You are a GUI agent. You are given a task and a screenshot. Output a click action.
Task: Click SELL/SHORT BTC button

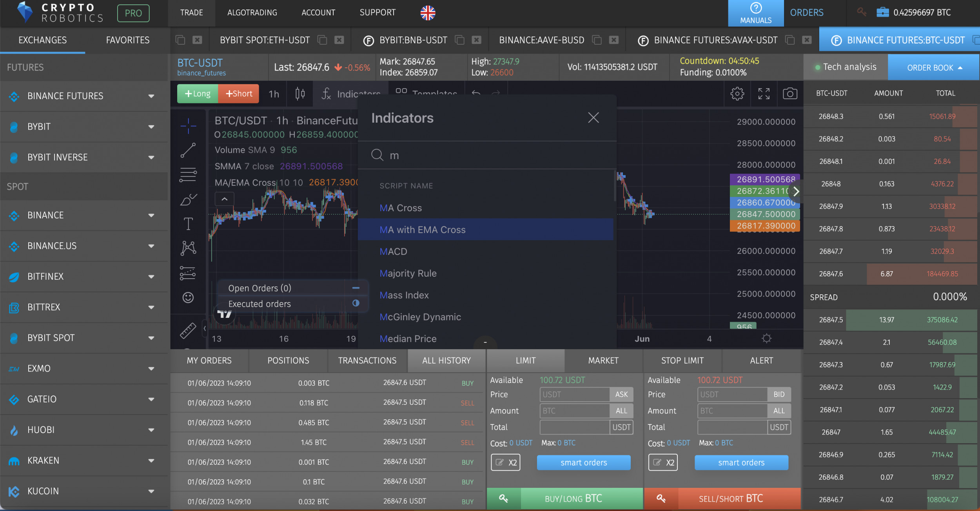click(x=730, y=498)
